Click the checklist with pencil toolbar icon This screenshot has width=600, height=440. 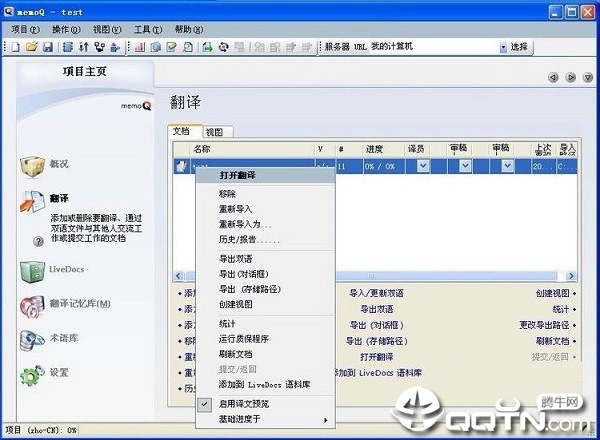172,47
